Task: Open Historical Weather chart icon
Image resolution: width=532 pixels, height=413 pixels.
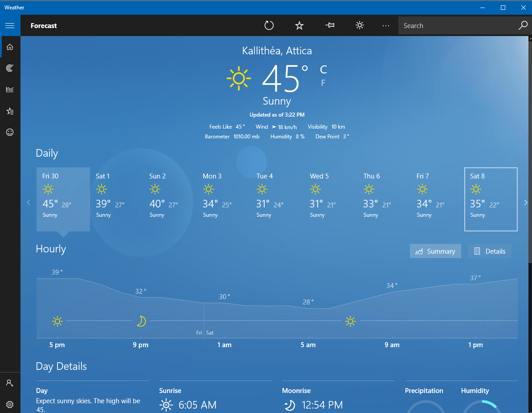Action: coord(10,89)
